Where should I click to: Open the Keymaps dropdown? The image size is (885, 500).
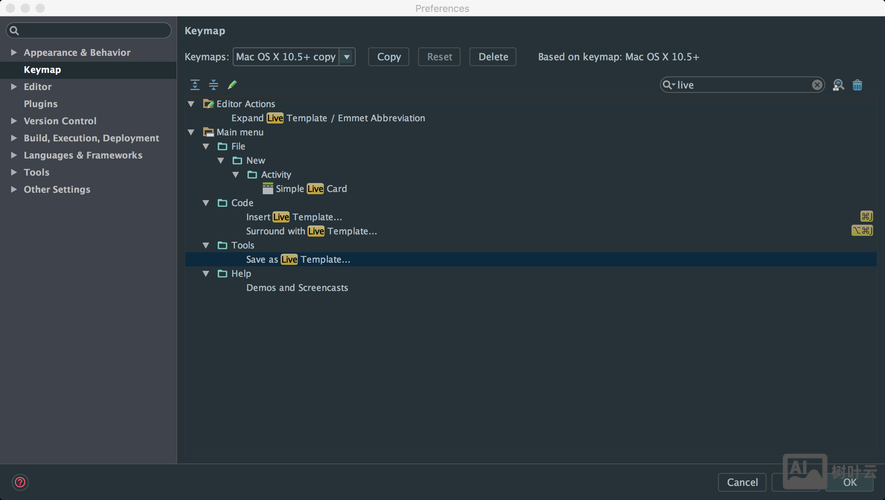[x=347, y=57]
